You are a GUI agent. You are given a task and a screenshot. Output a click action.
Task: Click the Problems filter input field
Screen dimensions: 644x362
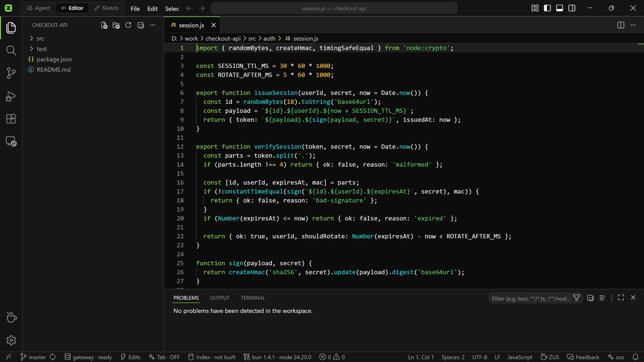(531, 298)
